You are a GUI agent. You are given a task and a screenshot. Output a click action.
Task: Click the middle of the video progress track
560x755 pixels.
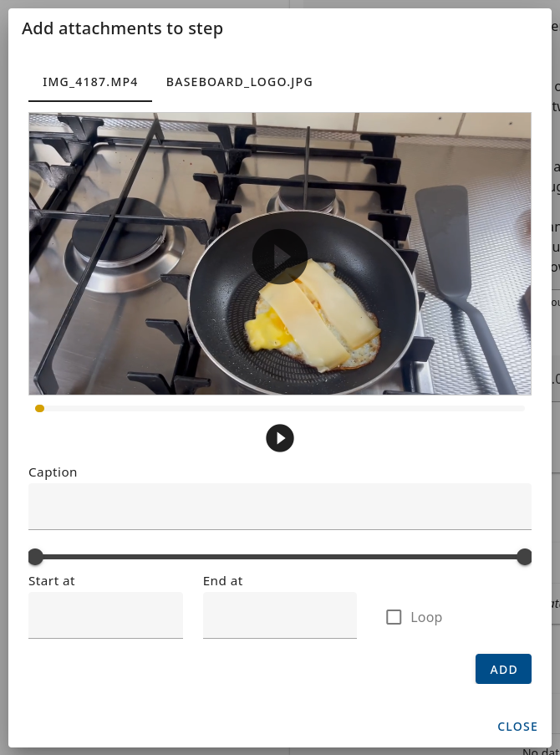(x=280, y=408)
